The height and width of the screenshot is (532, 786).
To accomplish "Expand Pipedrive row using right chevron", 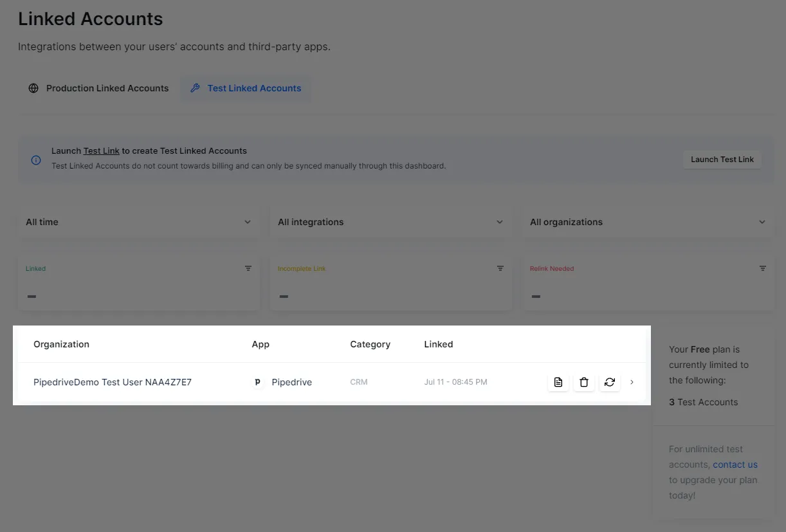I will click(x=632, y=382).
